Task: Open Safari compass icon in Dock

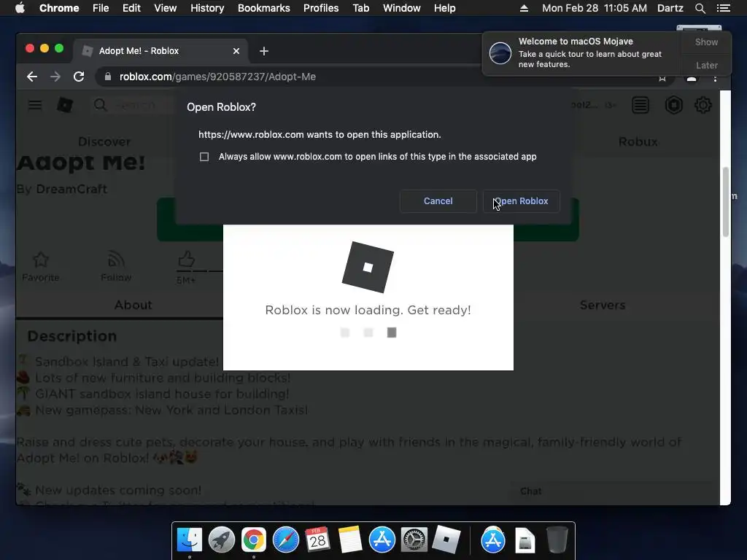Action: coord(285,540)
